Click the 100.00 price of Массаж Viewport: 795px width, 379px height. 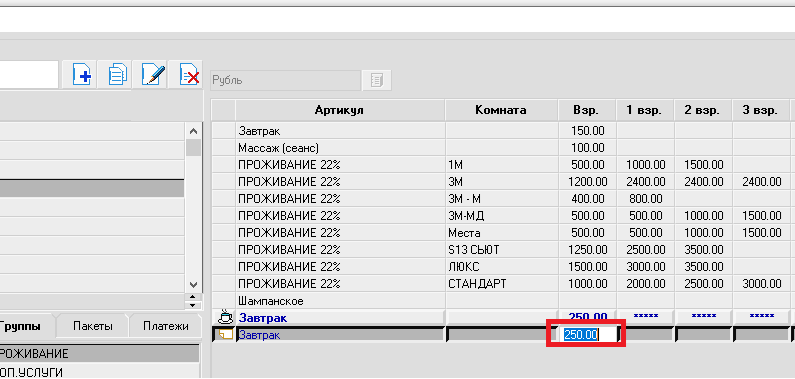click(588, 148)
